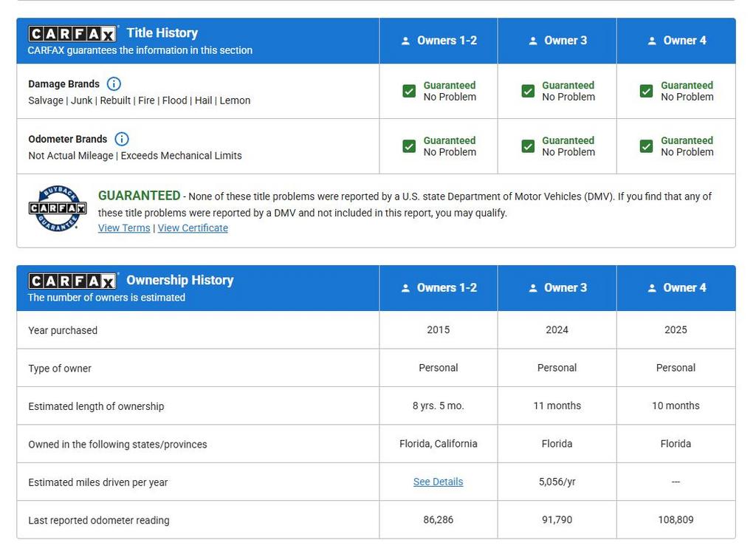
Task: Click the 108,809 odometer reading cell
Action: [676, 520]
